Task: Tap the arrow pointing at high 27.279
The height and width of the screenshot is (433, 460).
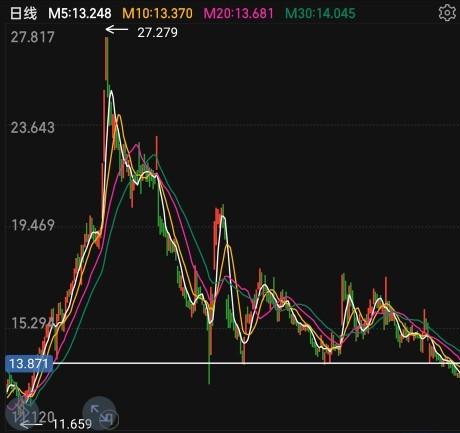Action: (x=117, y=30)
